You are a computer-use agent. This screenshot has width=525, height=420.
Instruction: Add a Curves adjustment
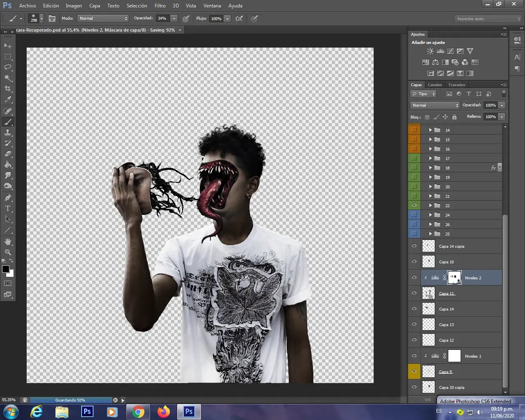pos(450,51)
